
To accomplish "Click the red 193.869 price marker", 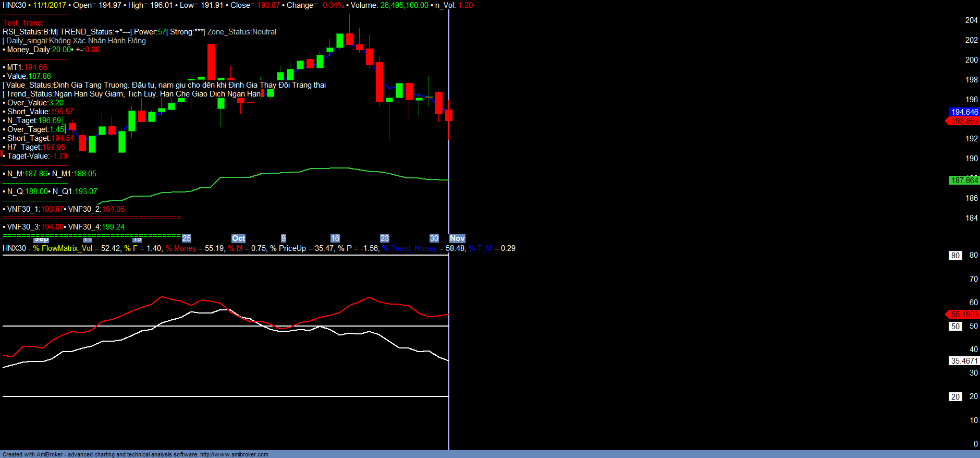I will [x=964, y=121].
